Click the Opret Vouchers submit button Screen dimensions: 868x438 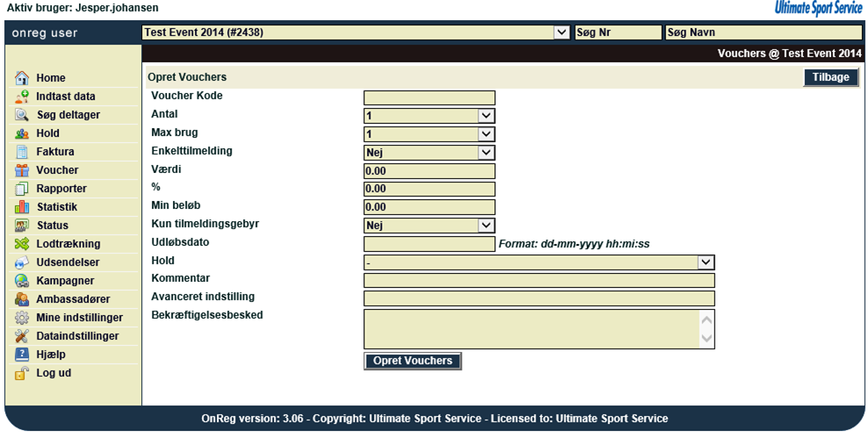tap(412, 361)
